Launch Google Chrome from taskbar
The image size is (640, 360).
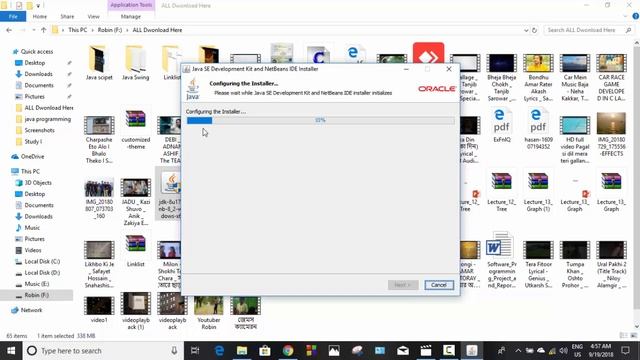pyautogui.click(x=288, y=351)
